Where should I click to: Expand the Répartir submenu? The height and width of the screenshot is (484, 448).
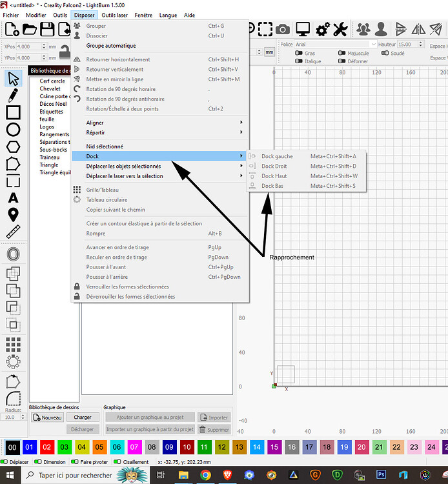click(160, 132)
